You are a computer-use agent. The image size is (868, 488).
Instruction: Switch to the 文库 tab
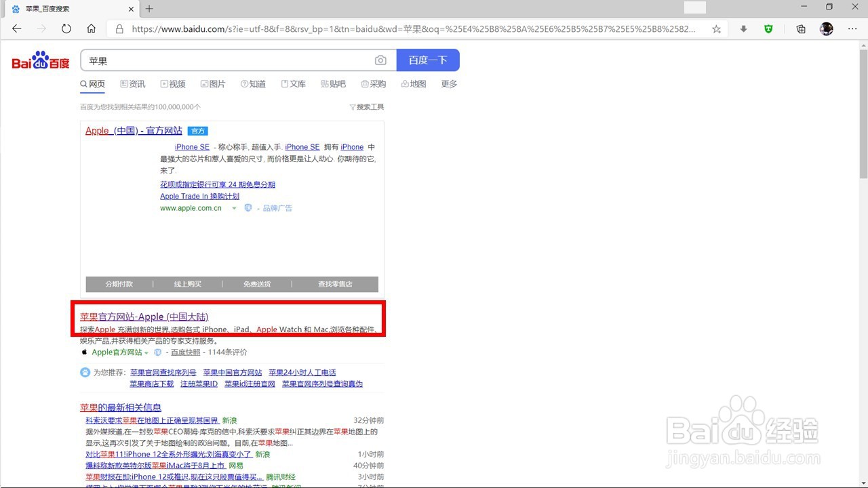[293, 84]
